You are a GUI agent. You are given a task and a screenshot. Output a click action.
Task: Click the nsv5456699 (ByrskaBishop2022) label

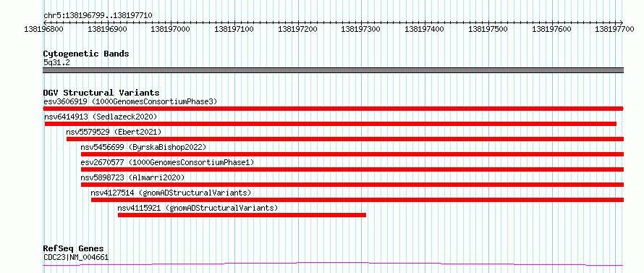click(143, 147)
